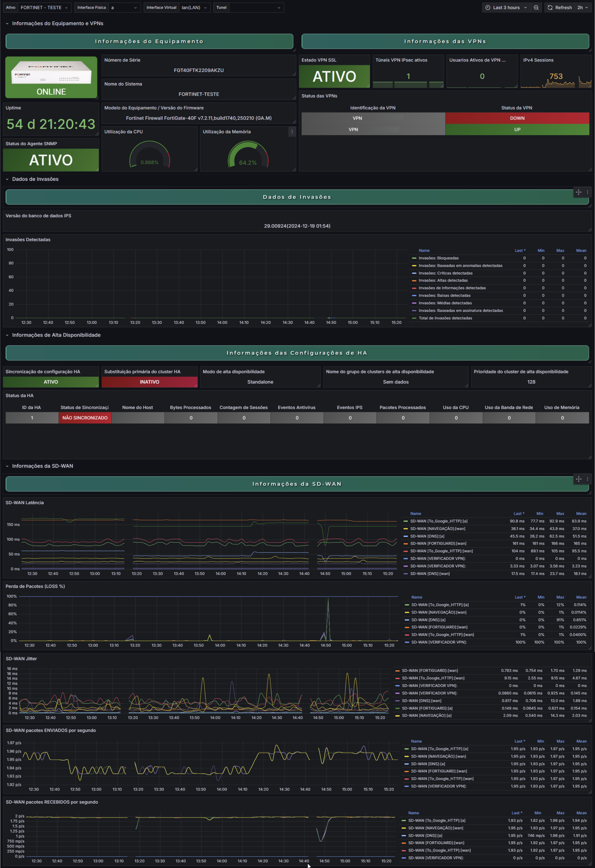595x868 pixels.
Task: Click Bytes Processados column header
Action: pyautogui.click(x=191, y=408)
